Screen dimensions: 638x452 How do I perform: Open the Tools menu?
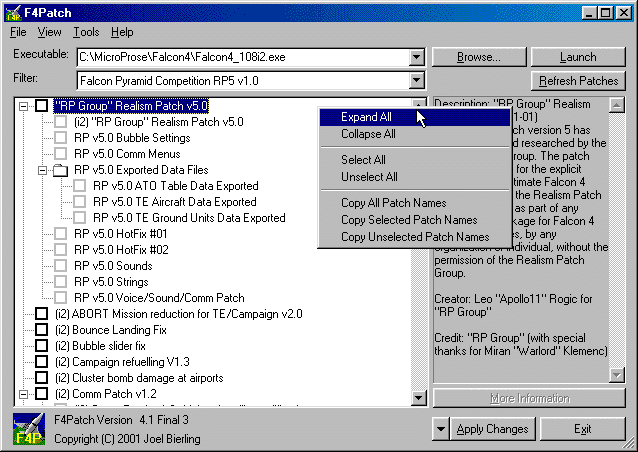[86, 32]
